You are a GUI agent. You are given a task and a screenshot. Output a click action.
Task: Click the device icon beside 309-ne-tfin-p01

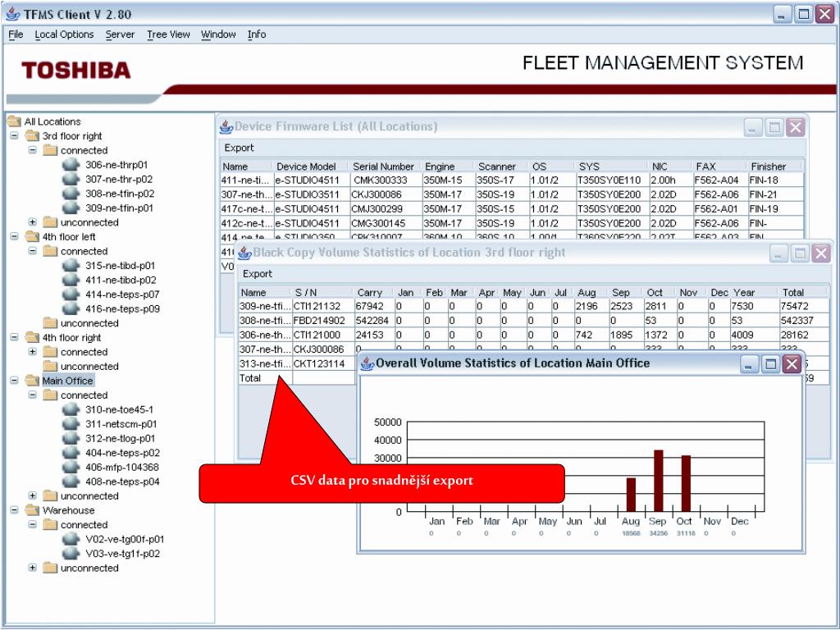point(71,208)
